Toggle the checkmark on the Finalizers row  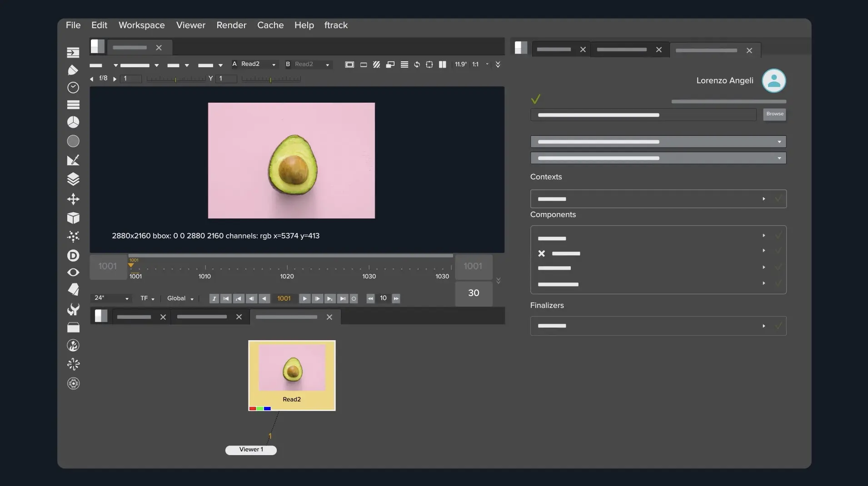(778, 326)
